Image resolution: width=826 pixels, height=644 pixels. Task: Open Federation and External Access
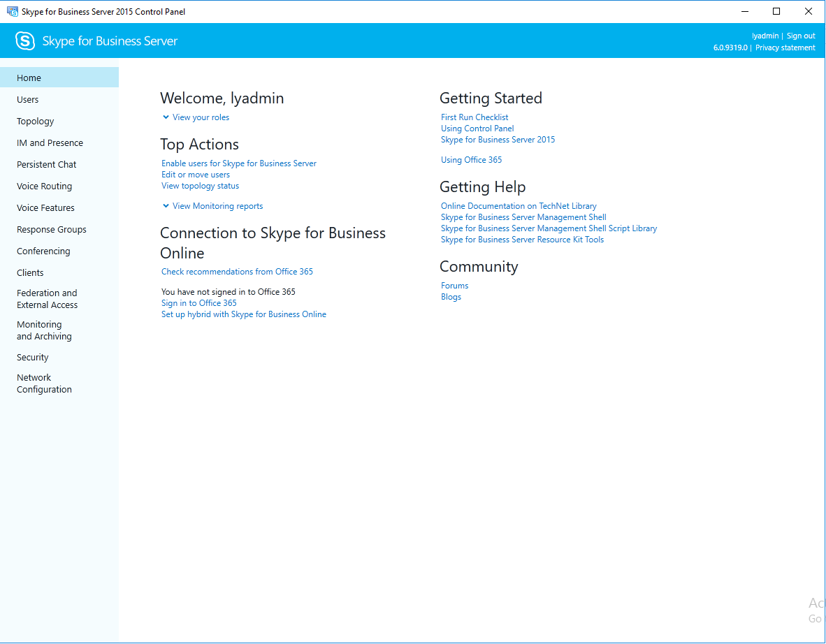59,298
